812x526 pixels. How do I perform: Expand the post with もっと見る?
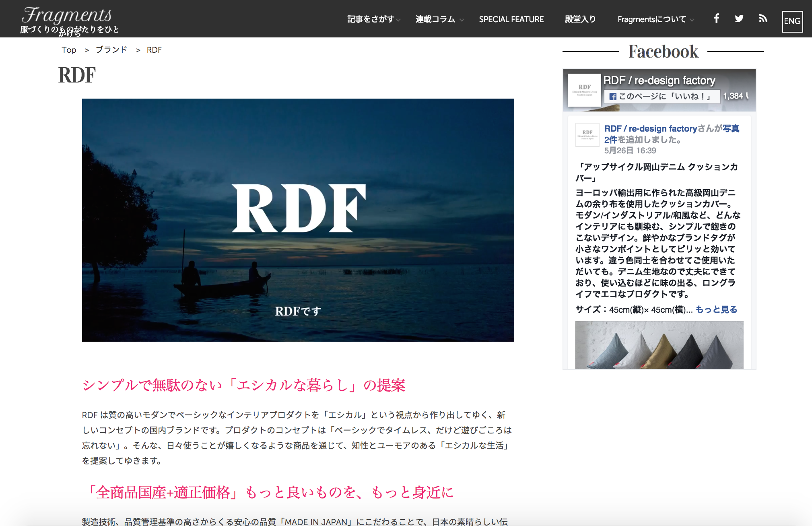tap(716, 309)
